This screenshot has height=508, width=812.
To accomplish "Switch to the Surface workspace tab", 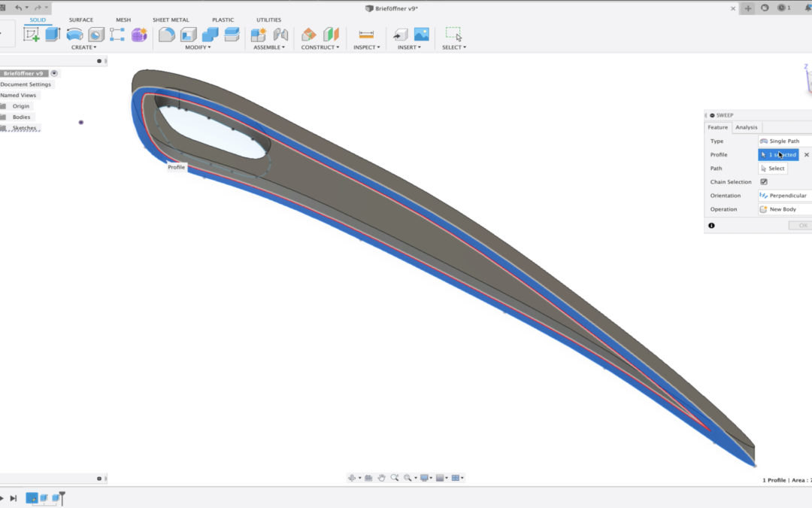I will tap(81, 20).
